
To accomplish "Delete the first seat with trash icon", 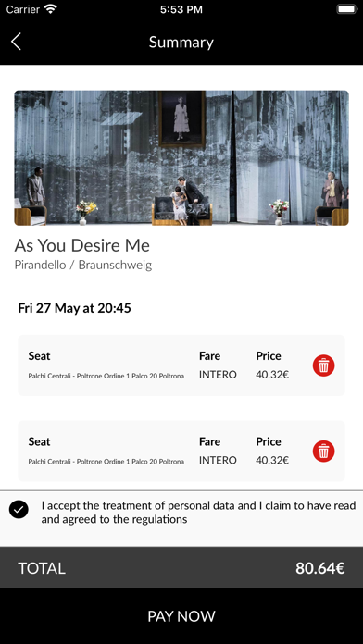I will click(x=323, y=365).
